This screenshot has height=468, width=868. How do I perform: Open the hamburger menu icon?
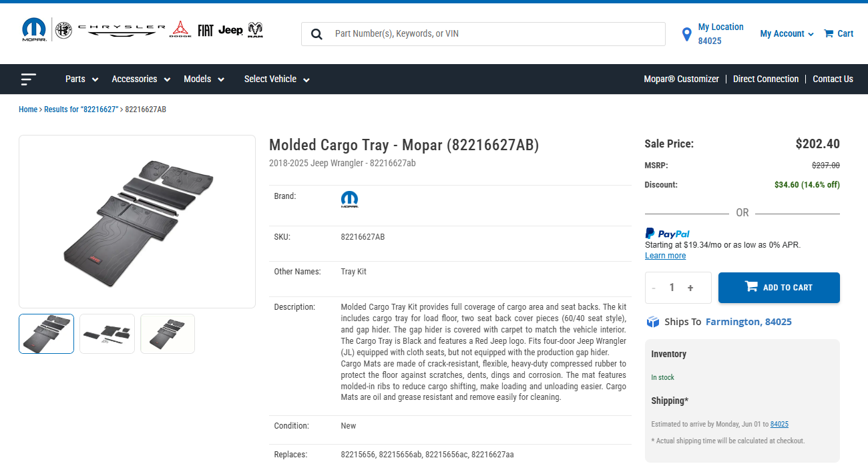pos(28,79)
